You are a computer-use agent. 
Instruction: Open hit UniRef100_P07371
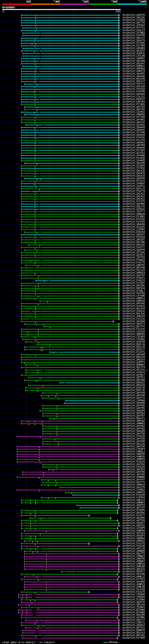tap(133, 28)
